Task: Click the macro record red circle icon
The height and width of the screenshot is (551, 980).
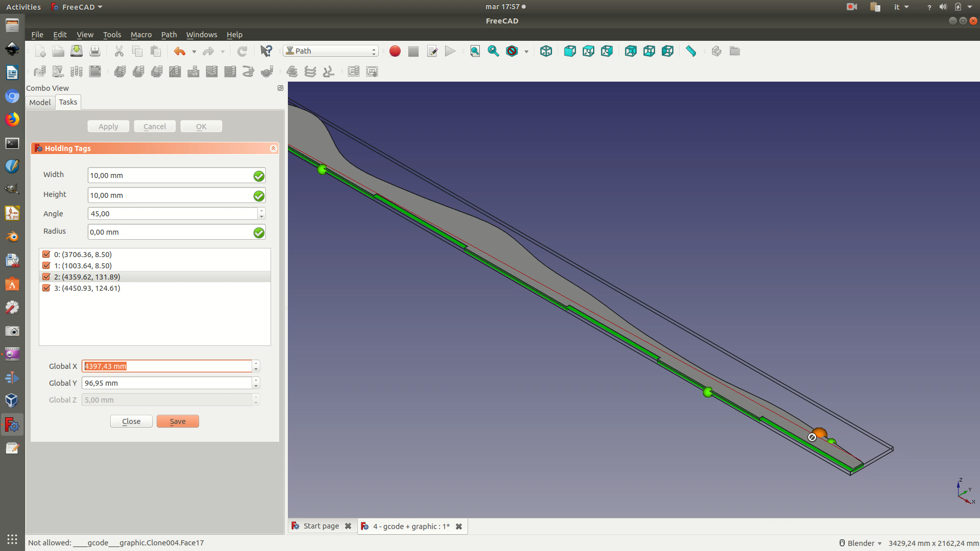Action: click(x=395, y=51)
